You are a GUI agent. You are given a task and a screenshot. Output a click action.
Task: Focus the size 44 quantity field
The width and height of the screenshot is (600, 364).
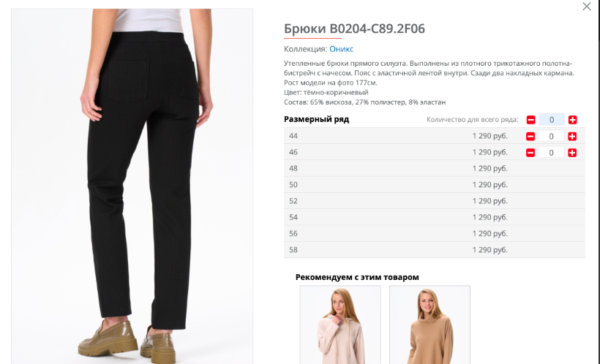[551, 137]
